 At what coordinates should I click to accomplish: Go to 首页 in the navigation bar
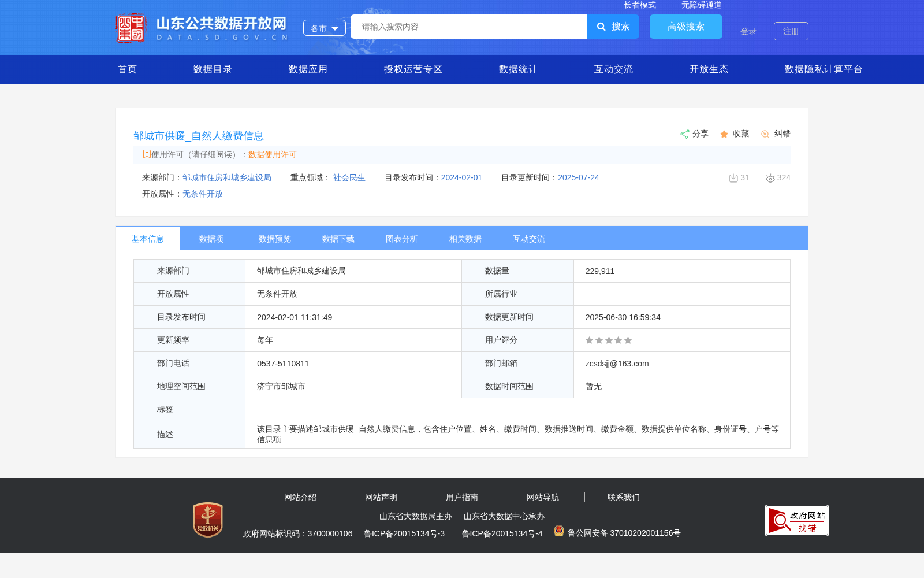click(128, 69)
